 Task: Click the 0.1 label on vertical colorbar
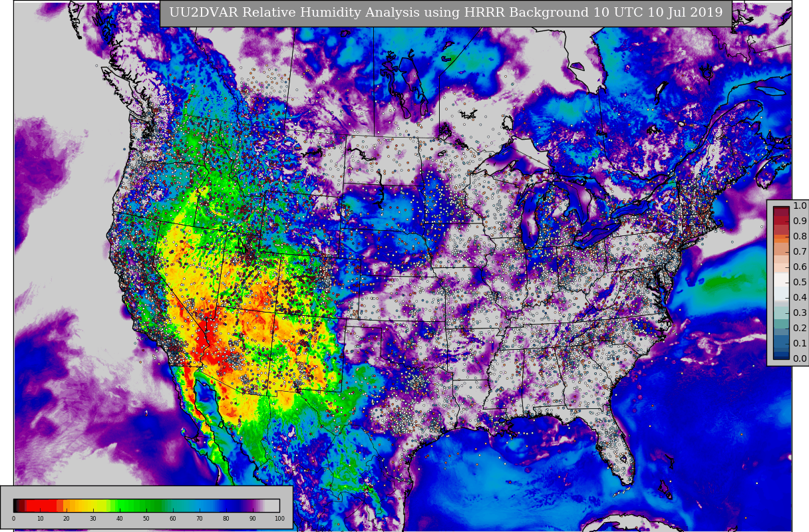(x=800, y=344)
